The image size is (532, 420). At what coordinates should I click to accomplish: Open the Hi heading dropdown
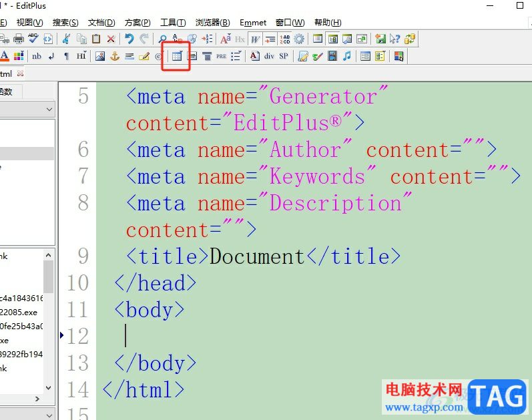click(x=81, y=56)
